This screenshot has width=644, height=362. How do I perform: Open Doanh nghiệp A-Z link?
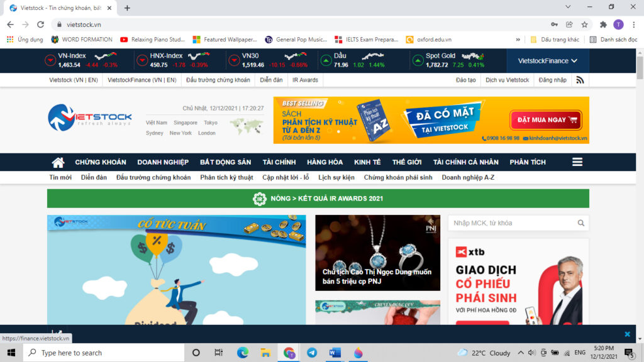coord(468,177)
